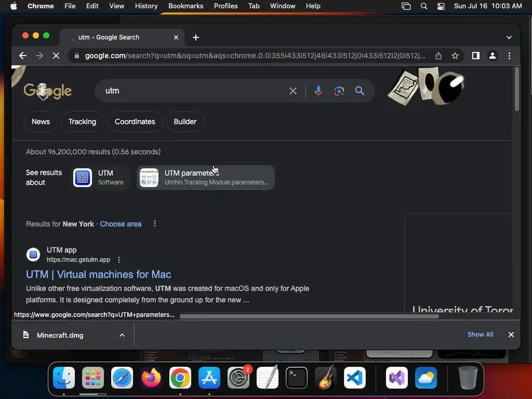Click the Google doodle logo
Viewport: 532px width, 399px height.
pos(47,91)
